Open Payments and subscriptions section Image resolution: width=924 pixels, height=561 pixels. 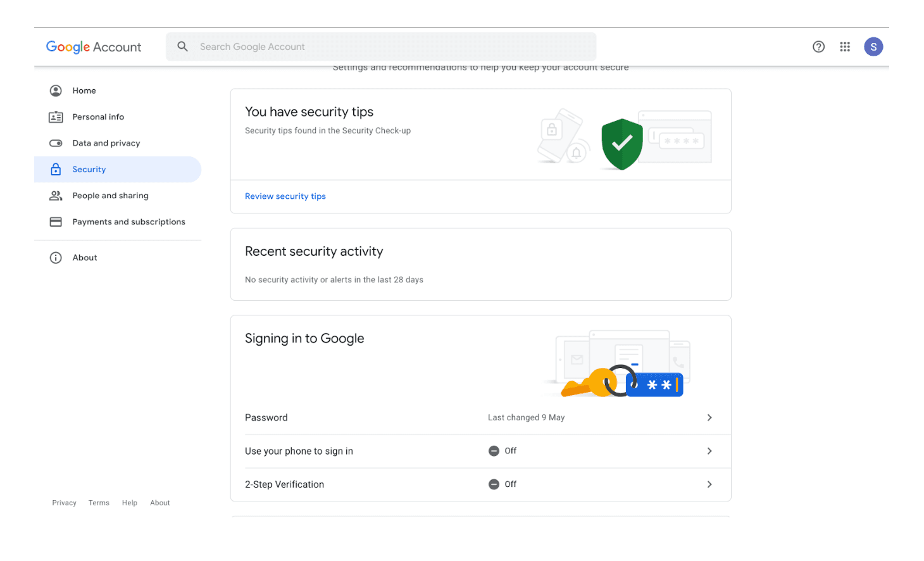[118, 222]
